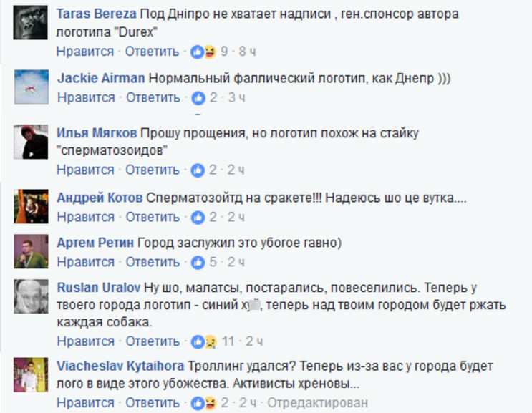Image resolution: width=532 pixels, height=413 pixels.
Task: Like Taras Bereza's comment via Нравится
Action: coord(85,52)
